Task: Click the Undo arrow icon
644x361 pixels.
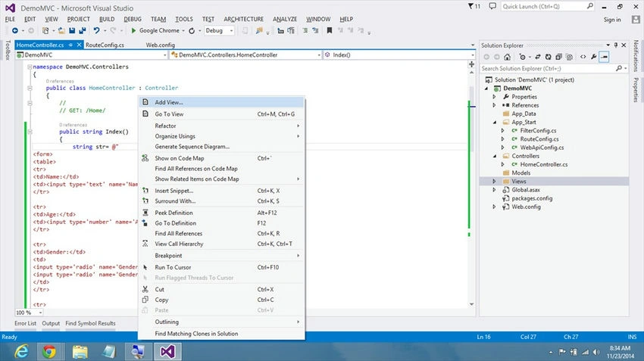Action: coord(96,31)
